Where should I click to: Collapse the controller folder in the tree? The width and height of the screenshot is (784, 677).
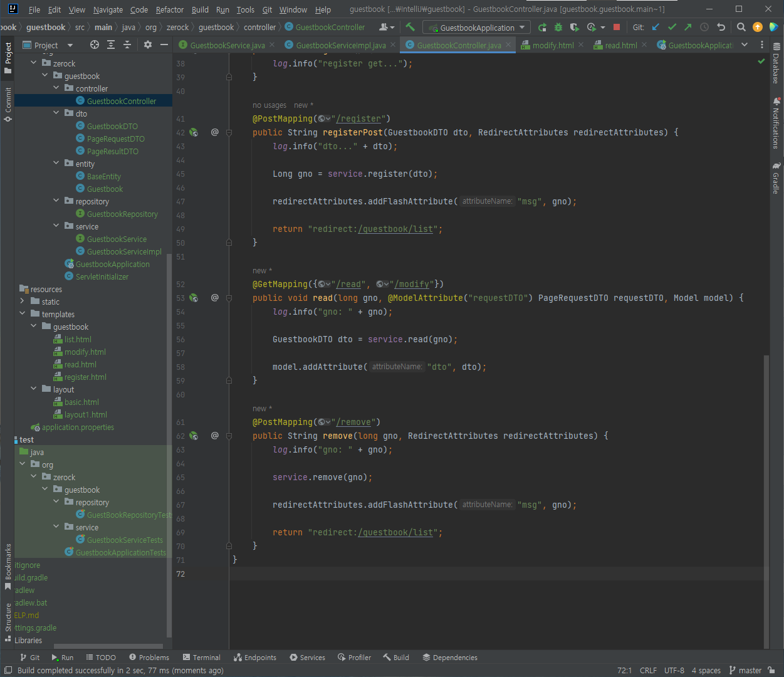point(56,88)
